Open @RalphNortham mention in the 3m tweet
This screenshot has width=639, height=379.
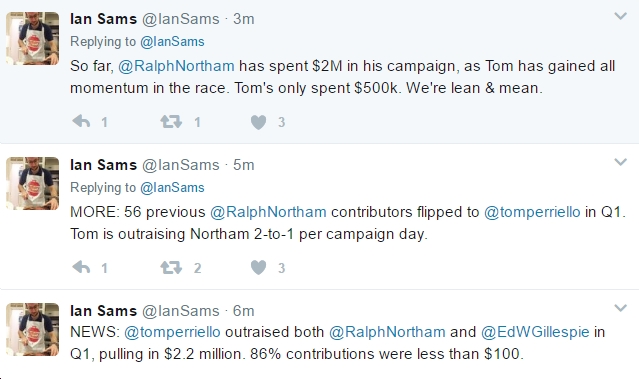(x=176, y=66)
